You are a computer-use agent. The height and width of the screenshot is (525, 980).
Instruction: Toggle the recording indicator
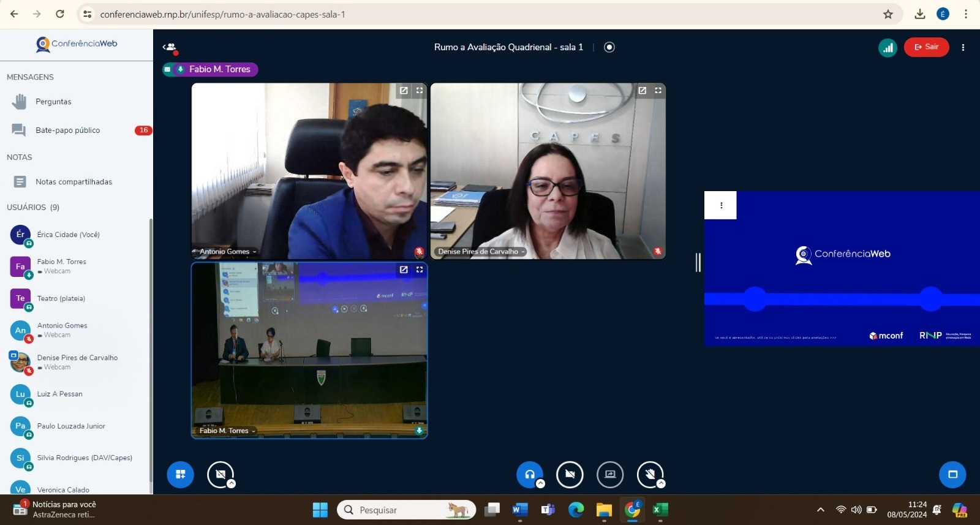point(609,47)
